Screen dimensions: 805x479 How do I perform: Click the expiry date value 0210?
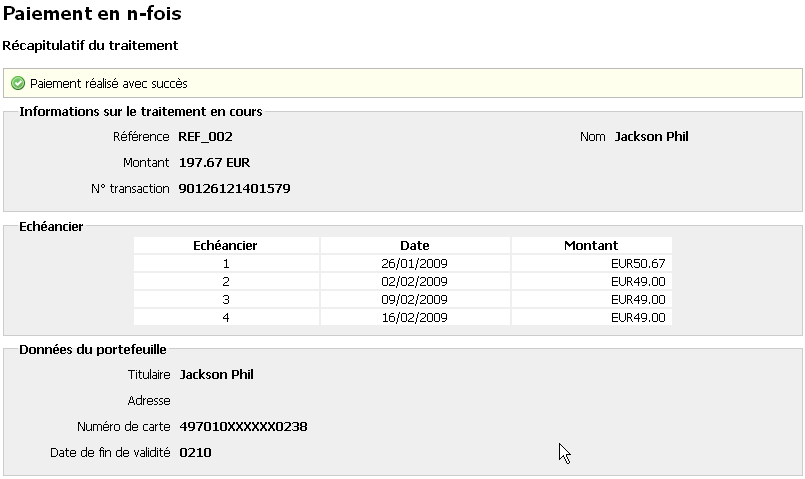coord(195,453)
